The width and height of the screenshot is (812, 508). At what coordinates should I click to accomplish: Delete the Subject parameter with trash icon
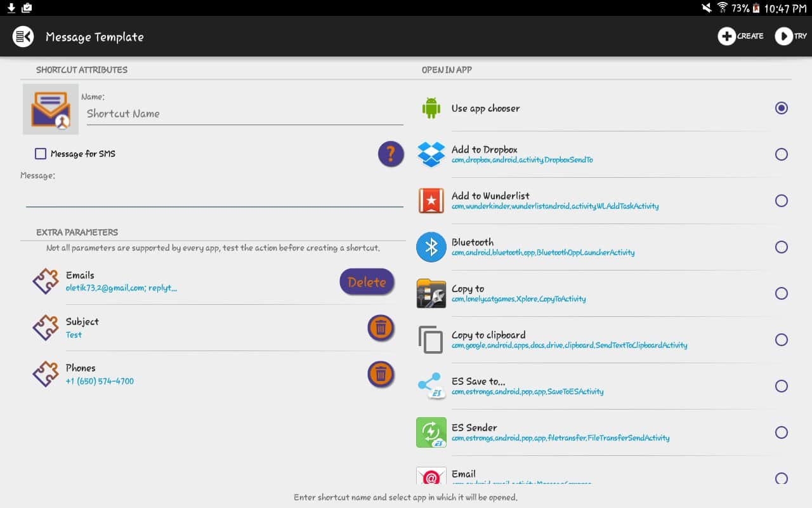381,328
